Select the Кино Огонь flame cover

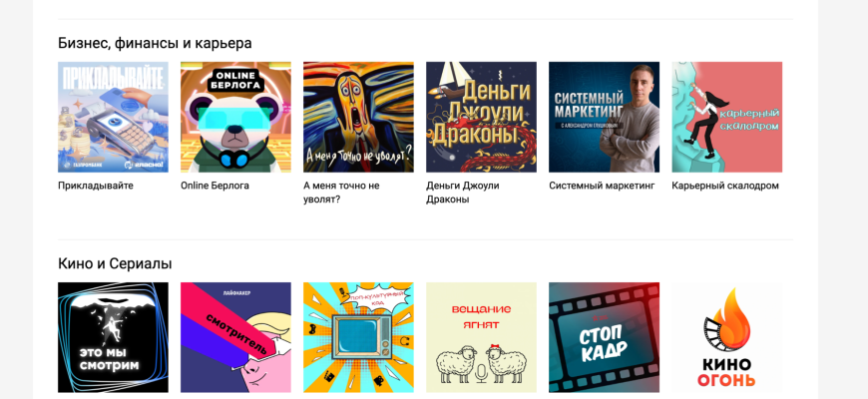(727, 337)
